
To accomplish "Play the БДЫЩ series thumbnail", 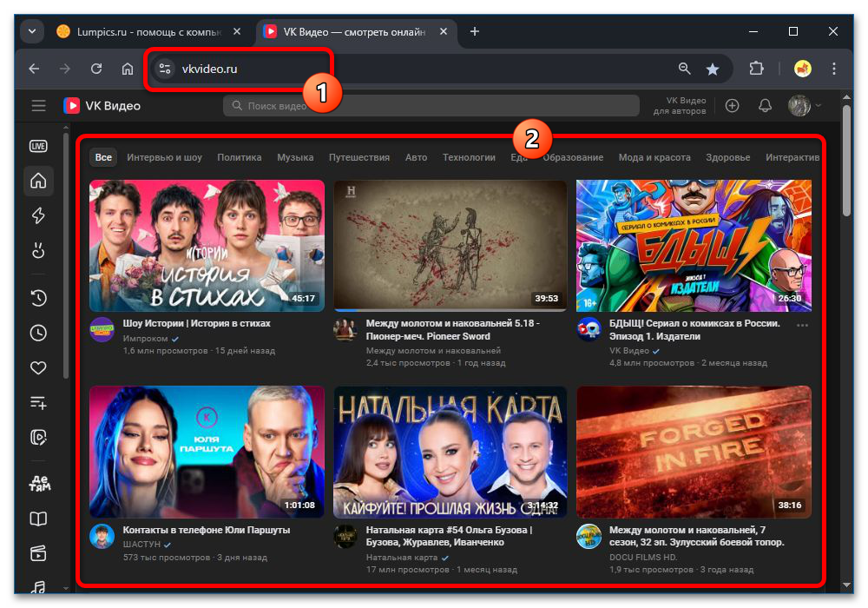I will click(694, 245).
